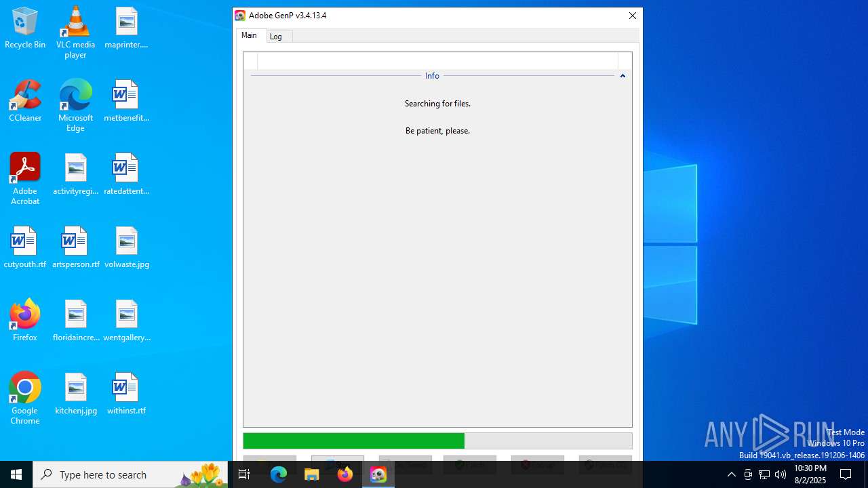Click the Adobe GenP taskbar button
Viewport: 868px width, 488px height.
pos(378,474)
